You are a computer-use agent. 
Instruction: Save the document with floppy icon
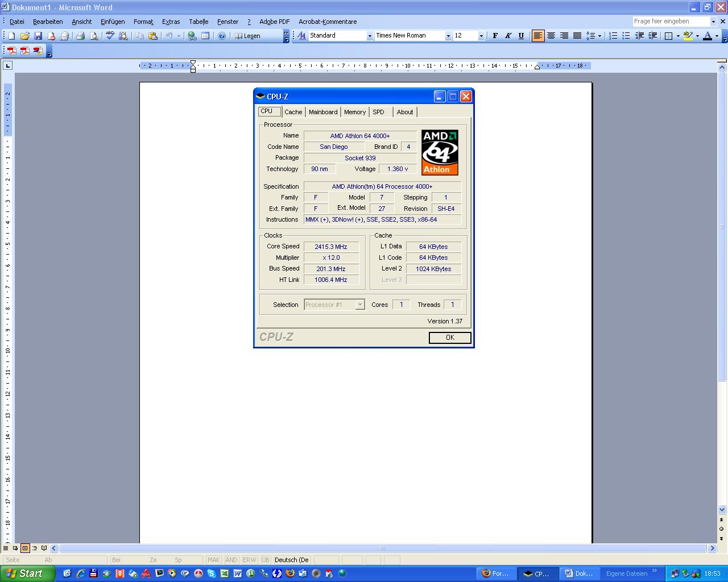(x=38, y=36)
